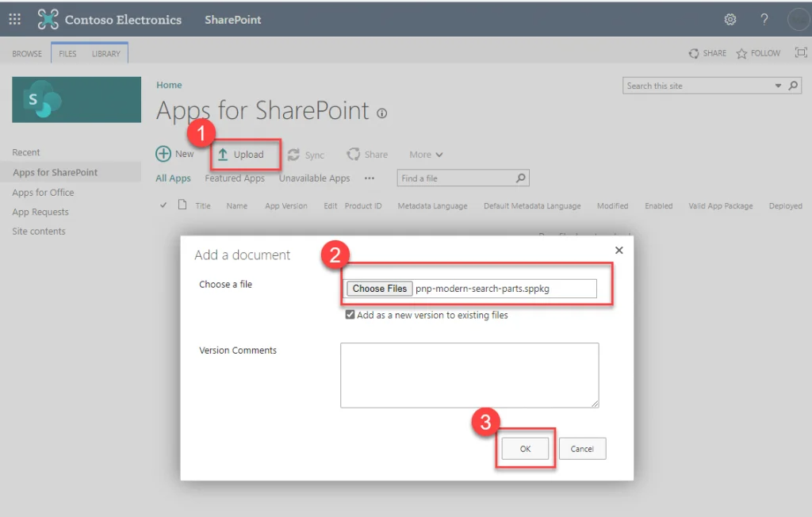This screenshot has height=517, width=812.
Task: Open the settings gear icon
Action: pyautogui.click(x=730, y=19)
